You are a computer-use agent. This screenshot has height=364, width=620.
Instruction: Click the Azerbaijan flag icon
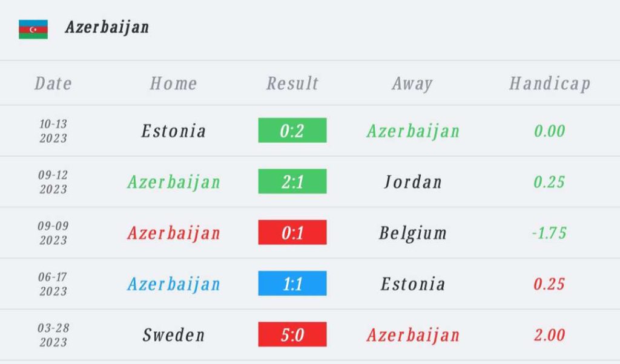point(33,30)
